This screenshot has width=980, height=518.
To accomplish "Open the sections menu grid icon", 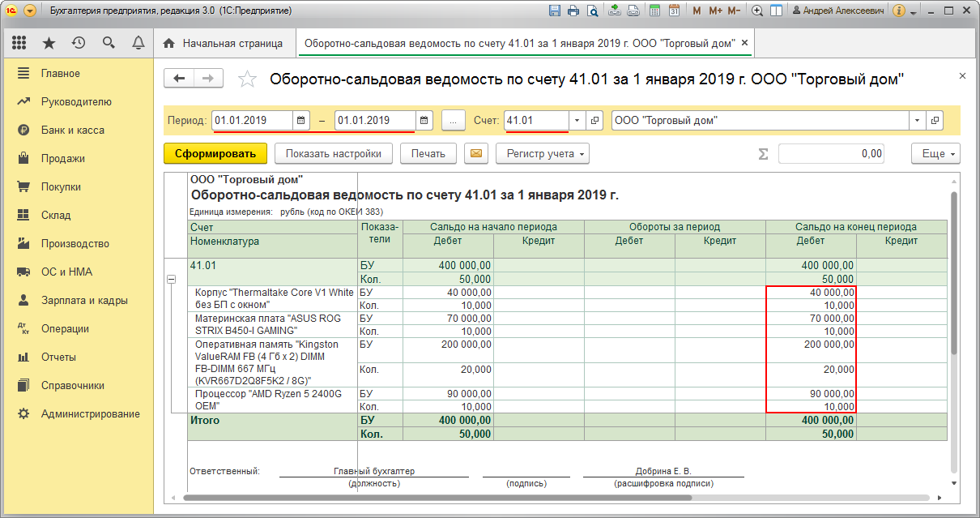I will 19,43.
